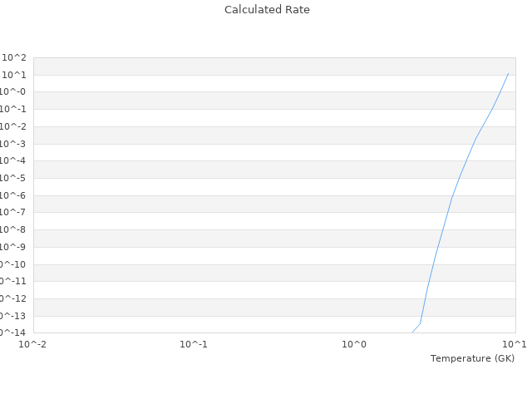This screenshot has width=532, height=399.
Task: Select the 10^-1 y-axis tick label
Action: click(x=13, y=109)
